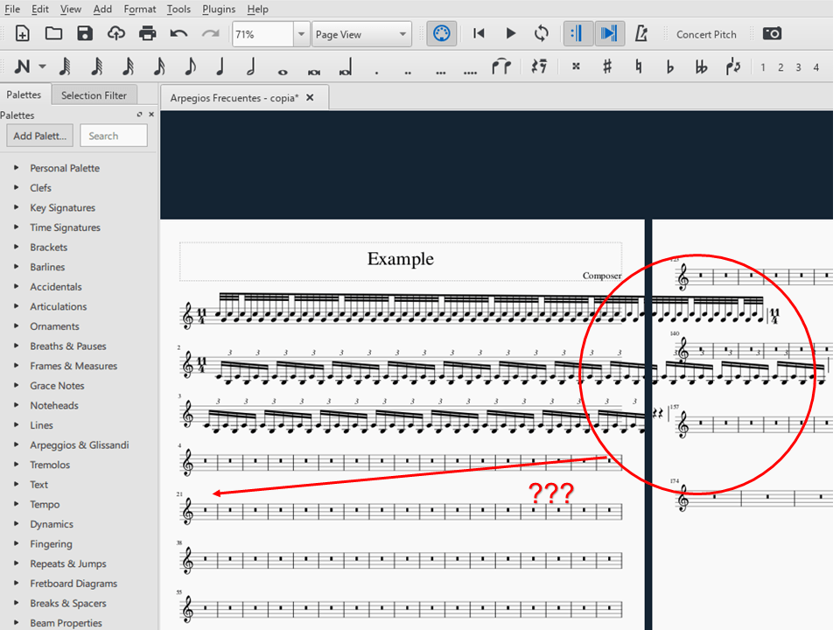Switch to the Selection Filter tab
This screenshot has height=630, width=840.
94,94
